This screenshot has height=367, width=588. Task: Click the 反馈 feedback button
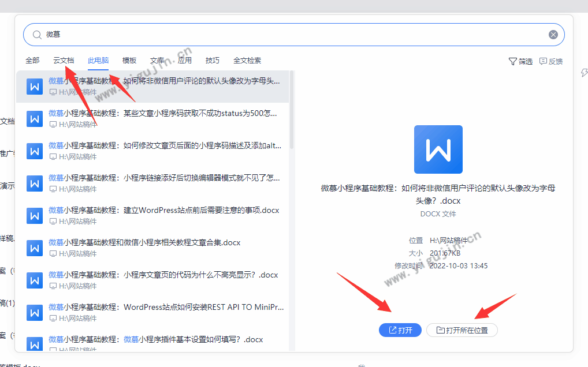[x=551, y=61]
